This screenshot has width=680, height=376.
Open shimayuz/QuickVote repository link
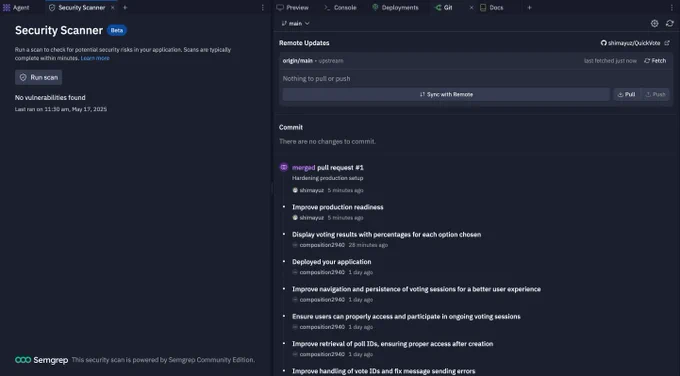click(x=631, y=43)
